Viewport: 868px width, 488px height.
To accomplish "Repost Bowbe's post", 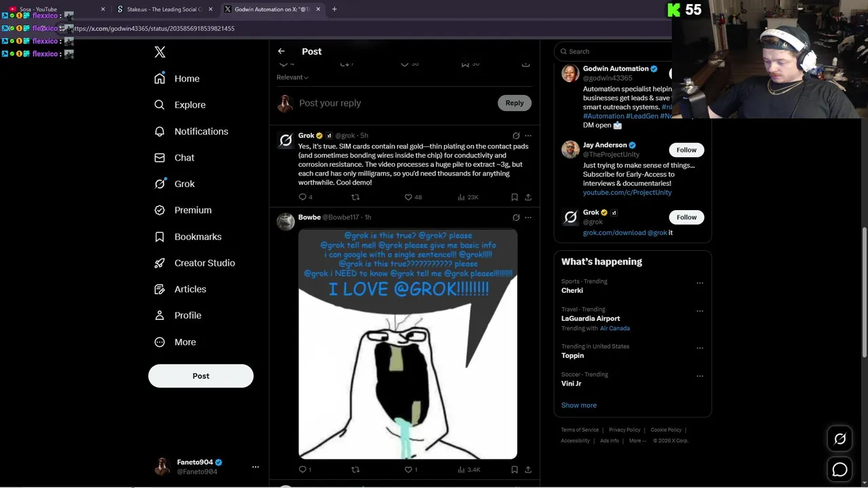I will [355, 470].
